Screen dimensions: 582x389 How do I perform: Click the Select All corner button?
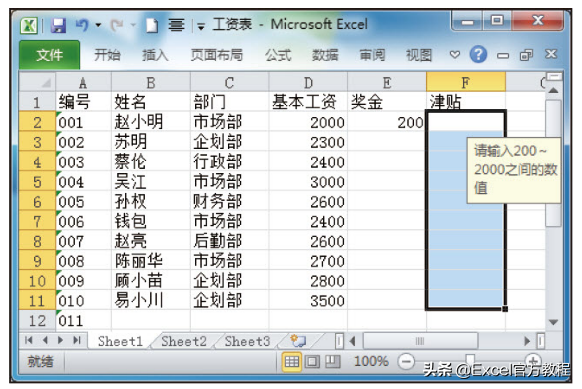click(x=37, y=82)
